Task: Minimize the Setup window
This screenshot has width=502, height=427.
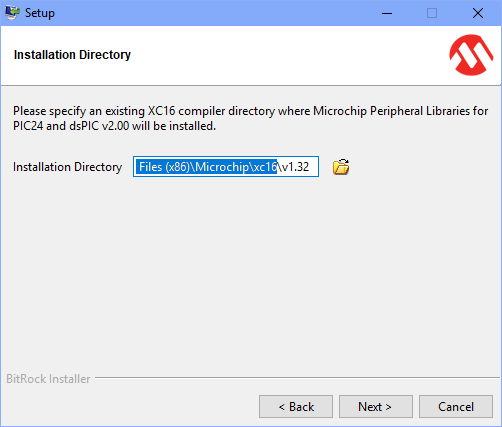Action: point(387,13)
